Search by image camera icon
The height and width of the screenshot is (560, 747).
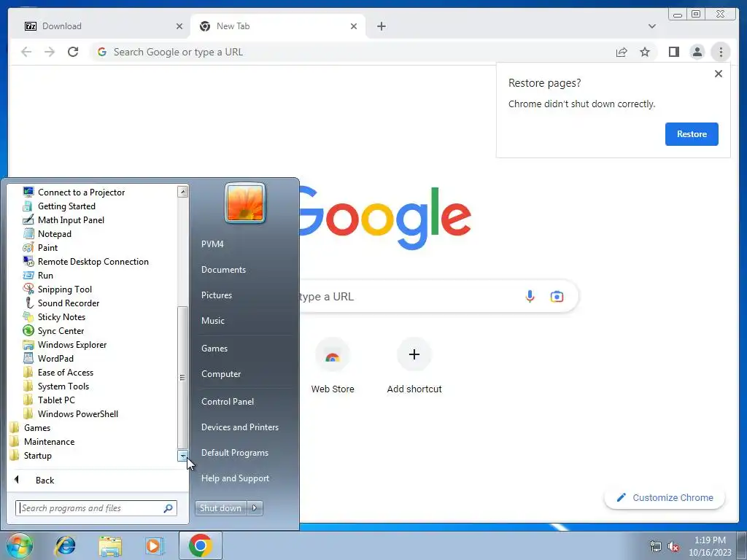pos(557,296)
